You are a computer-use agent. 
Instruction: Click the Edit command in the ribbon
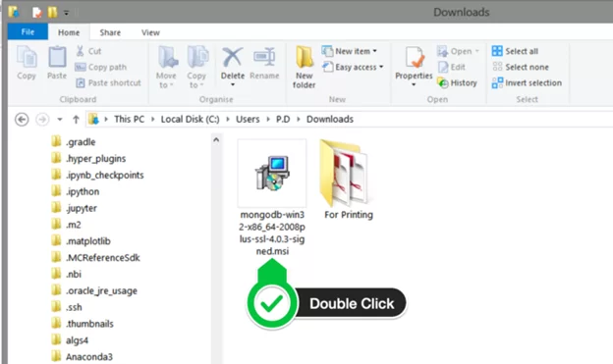point(452,67)
